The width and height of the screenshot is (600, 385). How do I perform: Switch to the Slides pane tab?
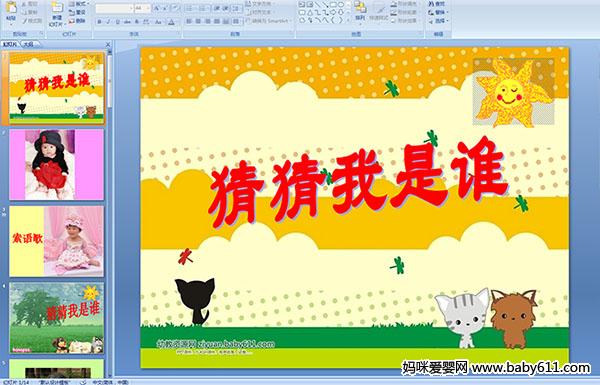9,44
